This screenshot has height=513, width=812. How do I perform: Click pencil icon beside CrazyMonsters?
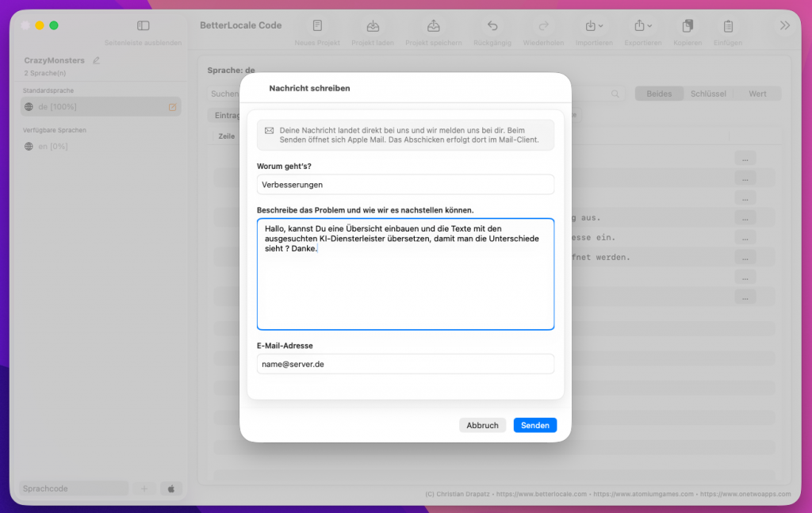(x=97, y=60)
